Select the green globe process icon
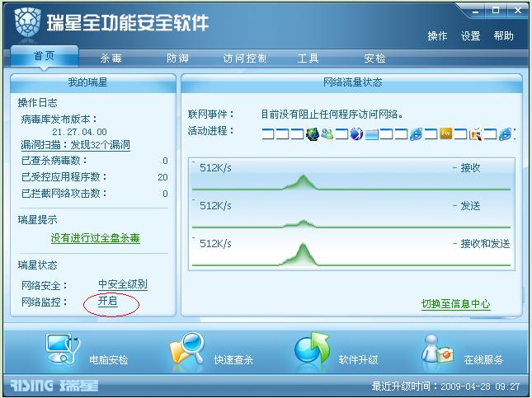The width and height of the screenshot is (532, 398). [x=313, y=134]
